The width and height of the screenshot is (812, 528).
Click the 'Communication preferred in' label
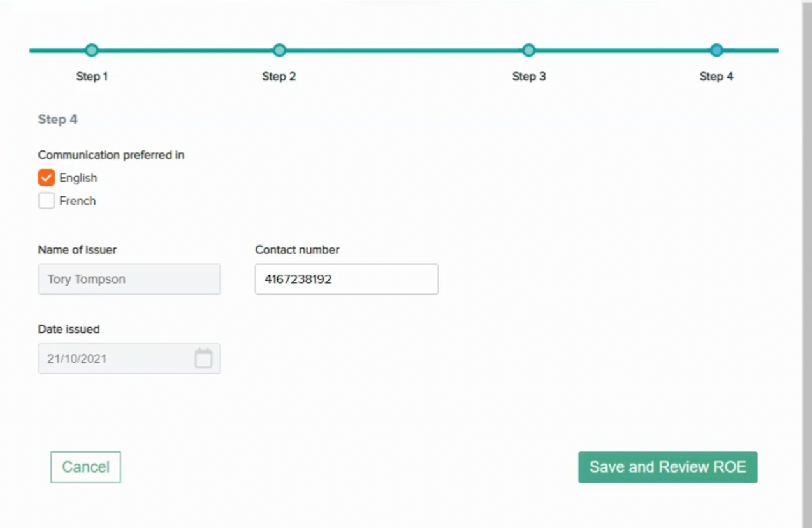click(x=111, y=155)
